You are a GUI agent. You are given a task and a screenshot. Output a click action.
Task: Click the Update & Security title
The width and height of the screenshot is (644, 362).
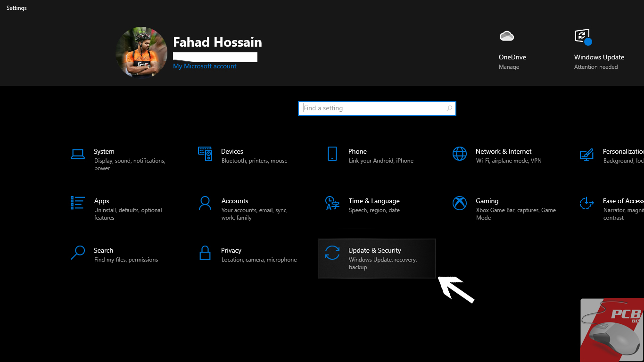tap(375, 250)
